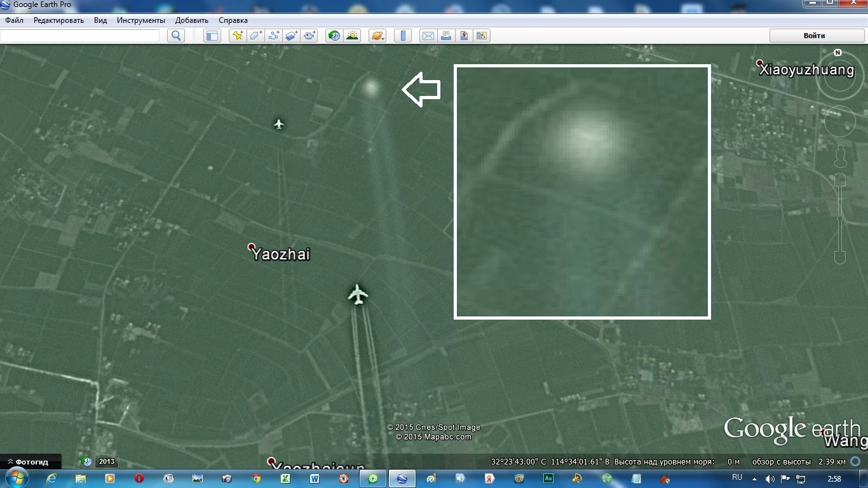Screen dimensions: 868x488
Task: Add an image overlay from the toolbar
Action: coord(292,36)
